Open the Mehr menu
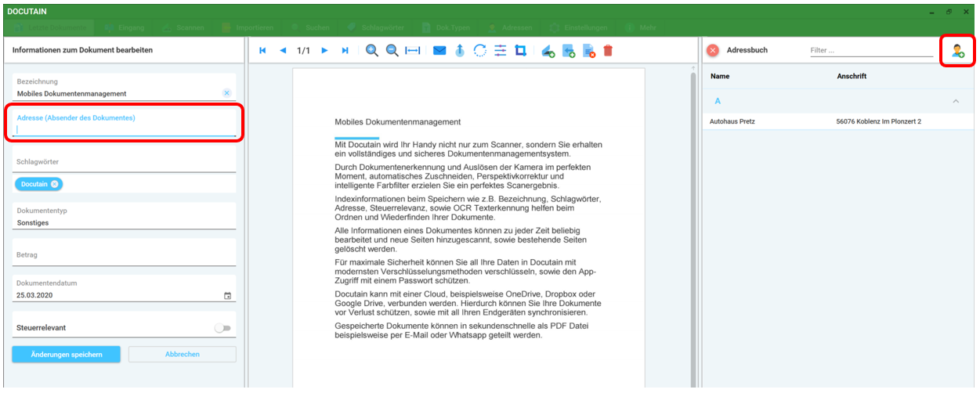This screenshot has width=980, height=393. (641, 27)
